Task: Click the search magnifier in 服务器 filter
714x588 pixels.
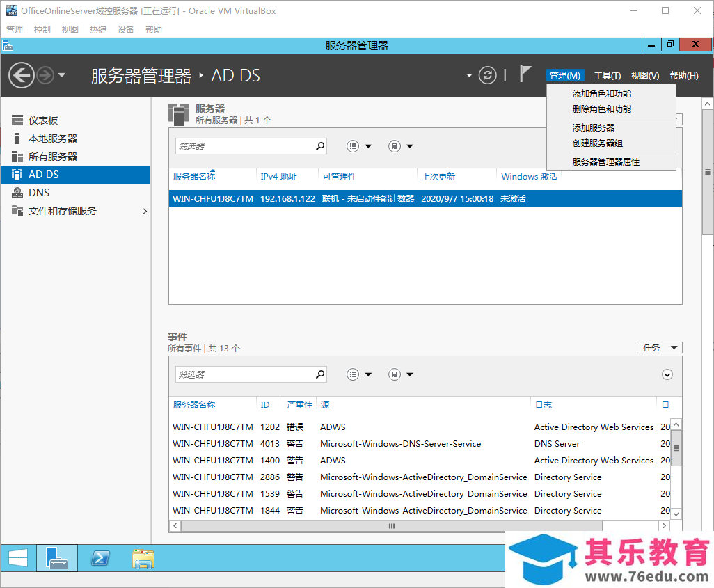Action: pyautogui.click(x=321, y=146)
